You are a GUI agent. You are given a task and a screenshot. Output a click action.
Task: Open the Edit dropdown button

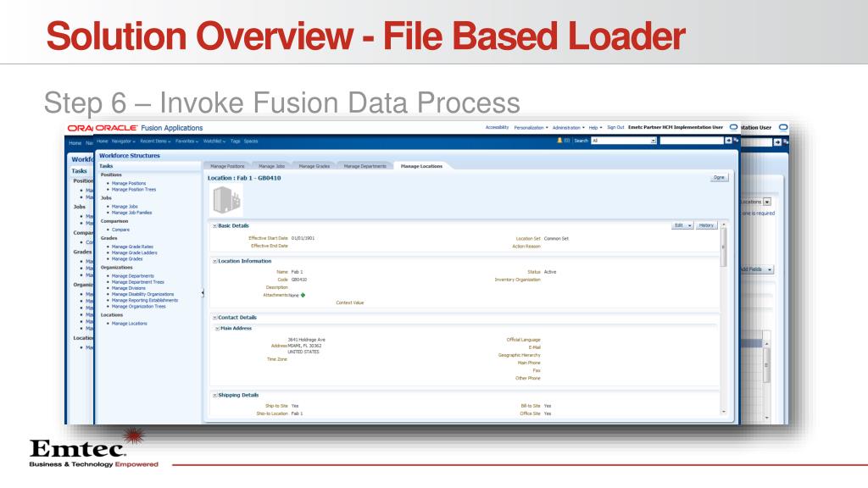(x=682, y=225)
